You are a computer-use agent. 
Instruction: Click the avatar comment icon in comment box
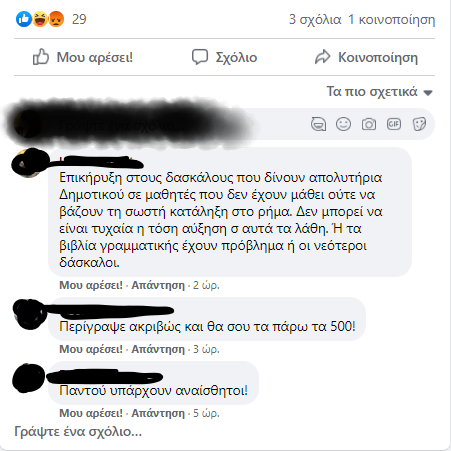[x=318, y=124]
